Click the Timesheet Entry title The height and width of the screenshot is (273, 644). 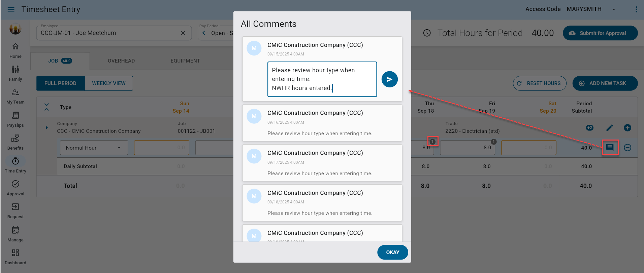[x=51, y=9]
